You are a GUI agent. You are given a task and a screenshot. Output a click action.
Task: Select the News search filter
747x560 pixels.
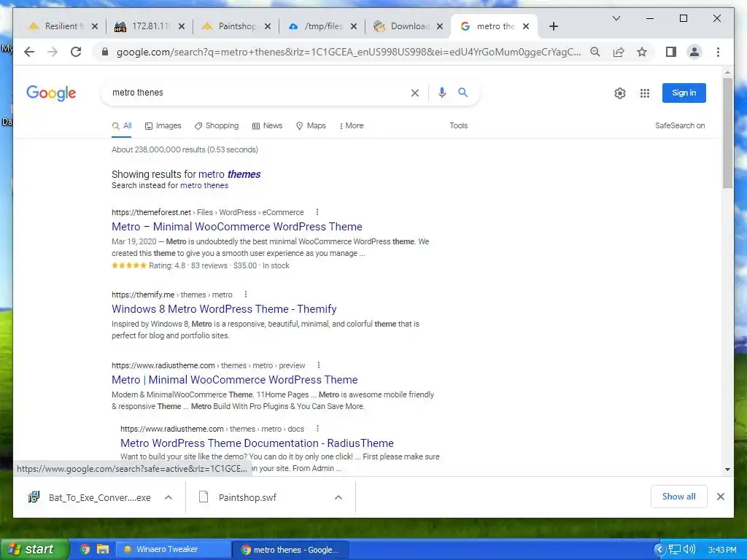267,125
